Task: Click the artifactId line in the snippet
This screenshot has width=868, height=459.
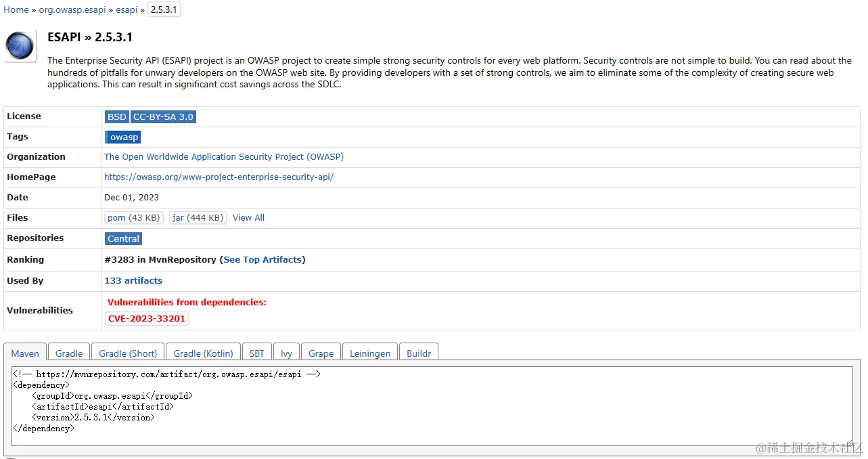Action: (103, 406)
